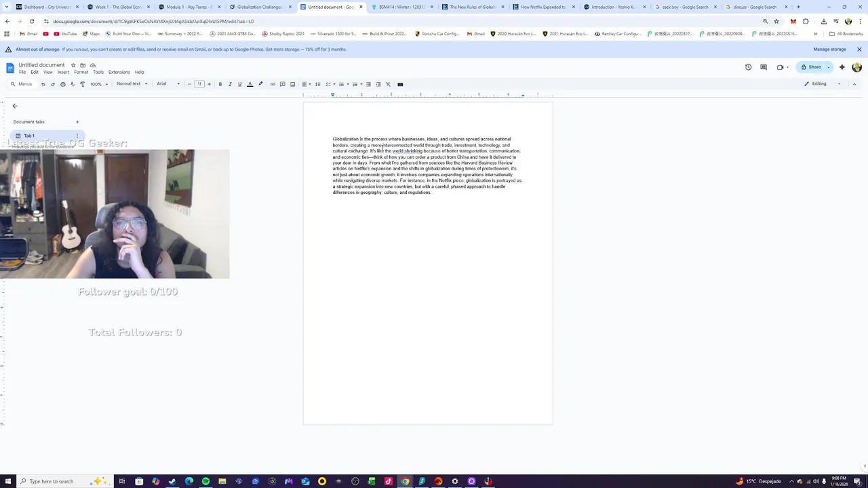Viewport: 868px width, 488px height.
Task: Clear text formatting
Action: click(x=388, y=84)
